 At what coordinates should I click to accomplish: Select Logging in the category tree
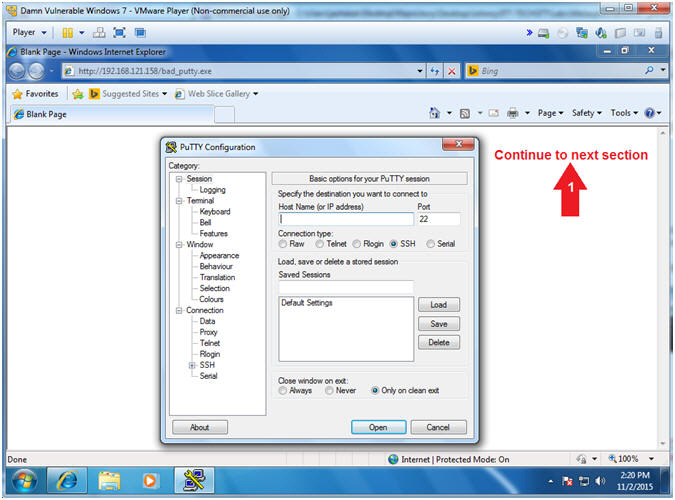coord(212,190)
